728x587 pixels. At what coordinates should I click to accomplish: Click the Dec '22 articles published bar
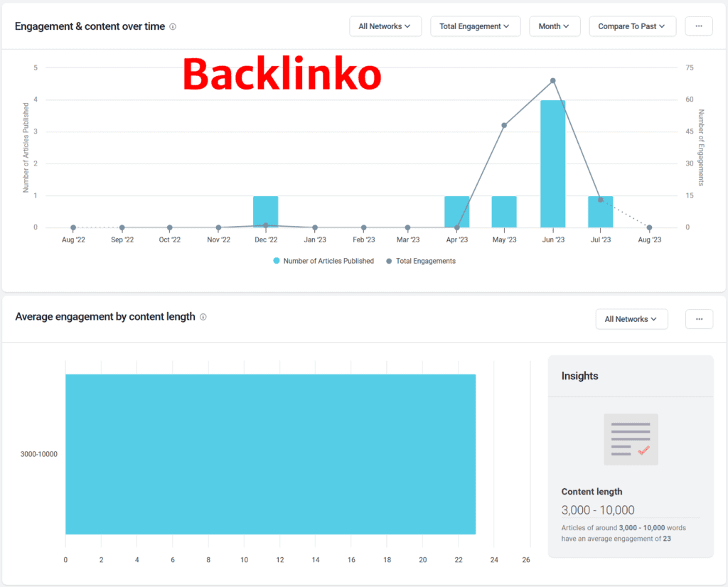265,212
